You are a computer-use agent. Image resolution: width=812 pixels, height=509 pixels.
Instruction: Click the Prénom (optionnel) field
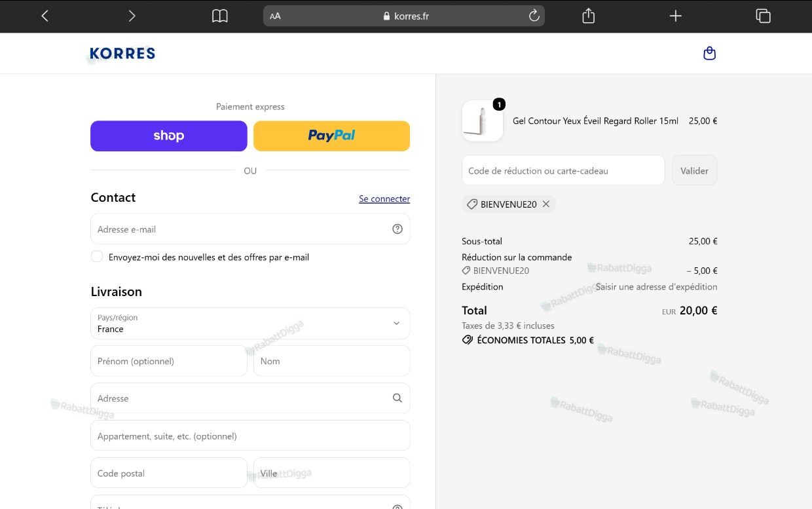point(169,361)
